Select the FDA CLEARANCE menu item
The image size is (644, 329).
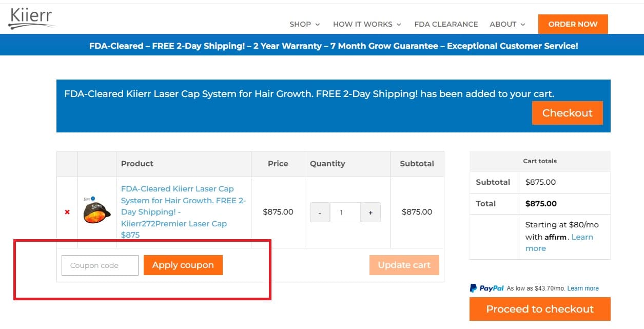coord(445,24)
